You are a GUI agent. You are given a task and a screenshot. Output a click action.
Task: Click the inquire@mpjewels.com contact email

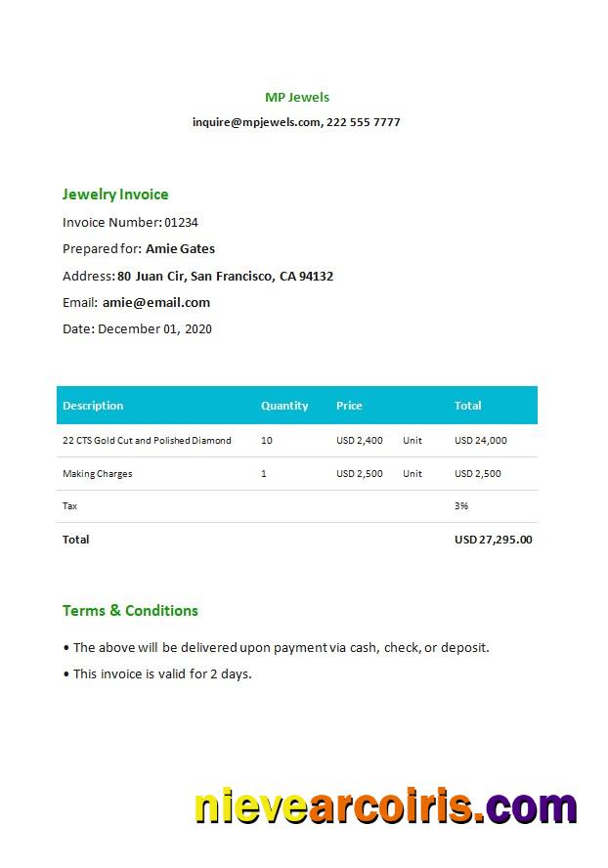tap(257, 122)
